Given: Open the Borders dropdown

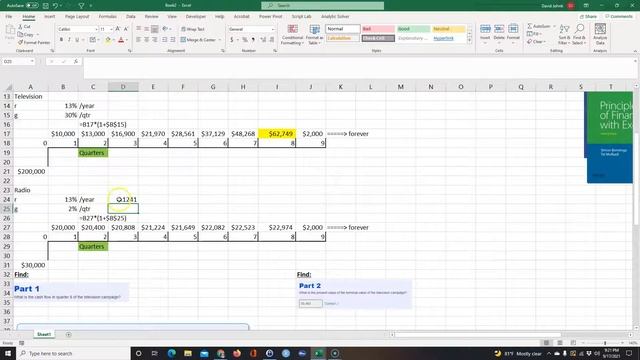Looking at the screenshot, I should tap(98, 40).
